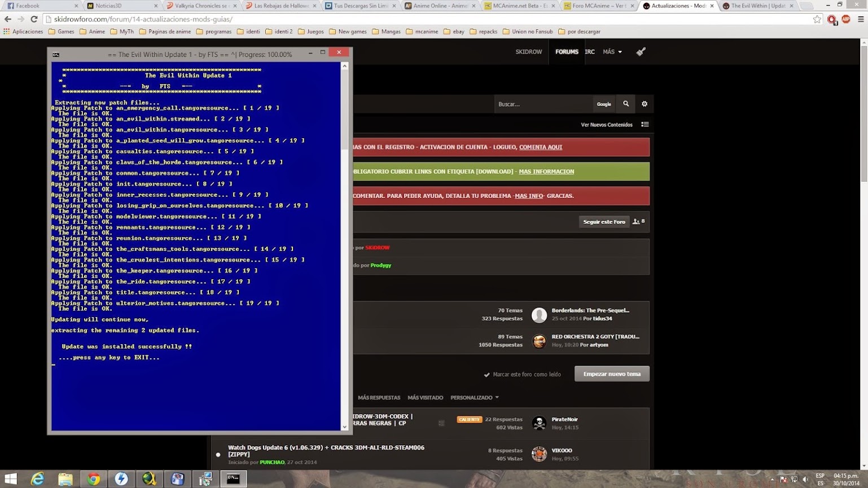The image size is (868, 488).
Task: Open the por descargar bookmarks folder
Action: [x=579, y=32]
